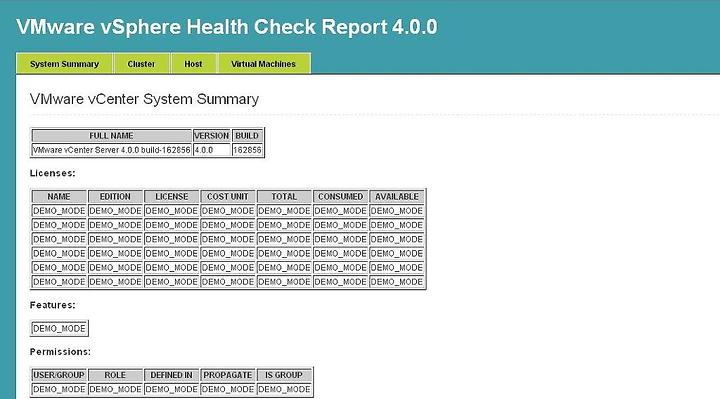
Task: Click DEMO_MODE under the ROLE column
Action: 115,389
